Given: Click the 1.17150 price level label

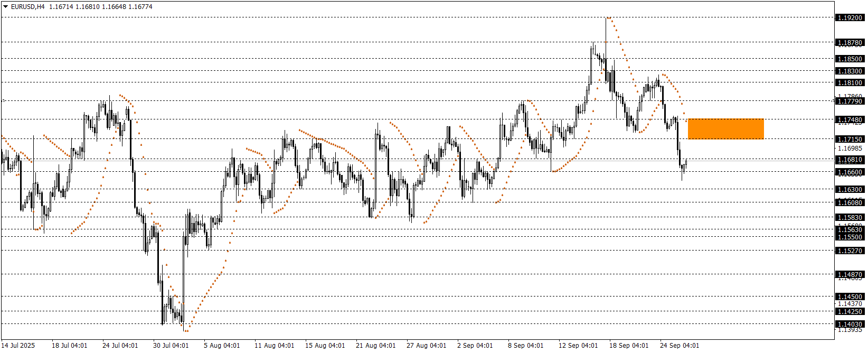Looking at the screenshot, I should click(x=850, y=140).
